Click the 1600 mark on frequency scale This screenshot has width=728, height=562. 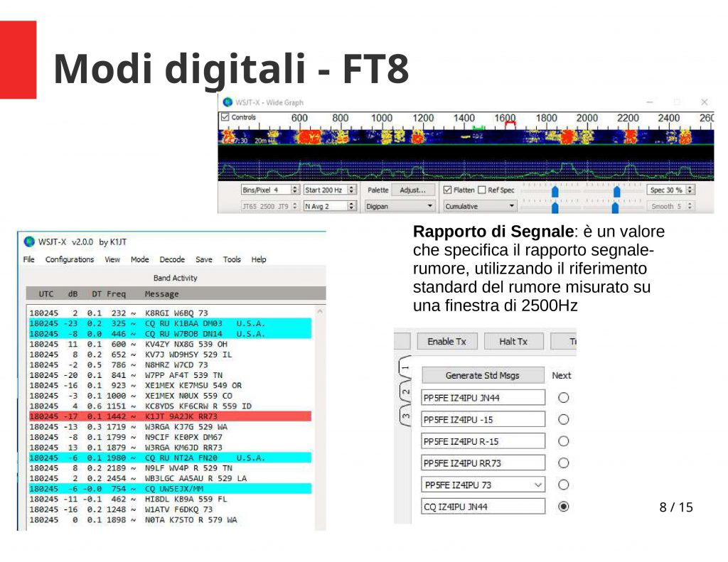pyautogui.click(x=505, y=118)
